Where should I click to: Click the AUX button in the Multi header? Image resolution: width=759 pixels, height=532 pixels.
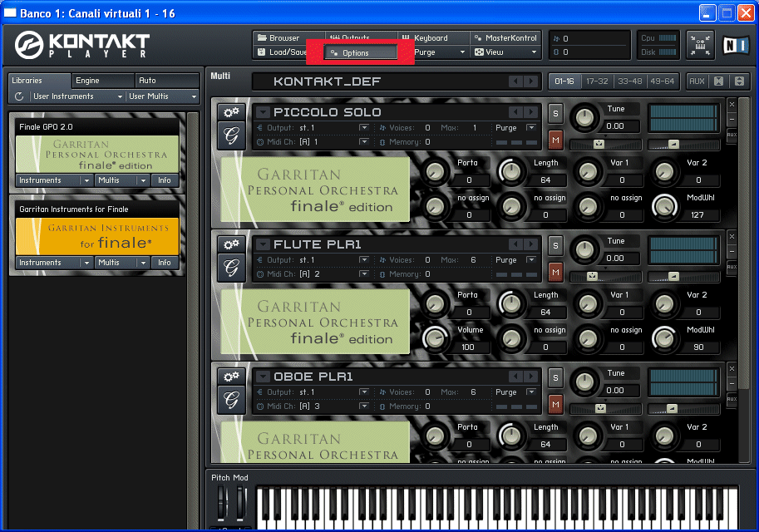(697, 81)
